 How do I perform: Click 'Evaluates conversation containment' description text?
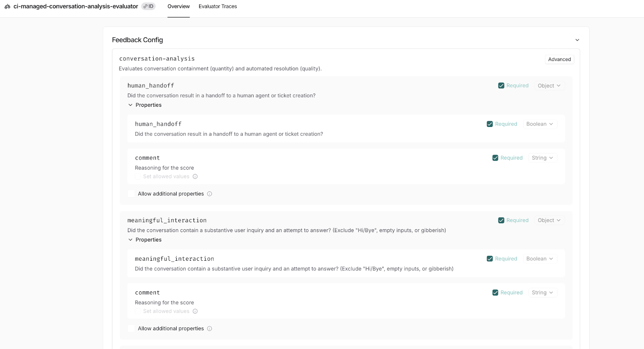(220, 69)
